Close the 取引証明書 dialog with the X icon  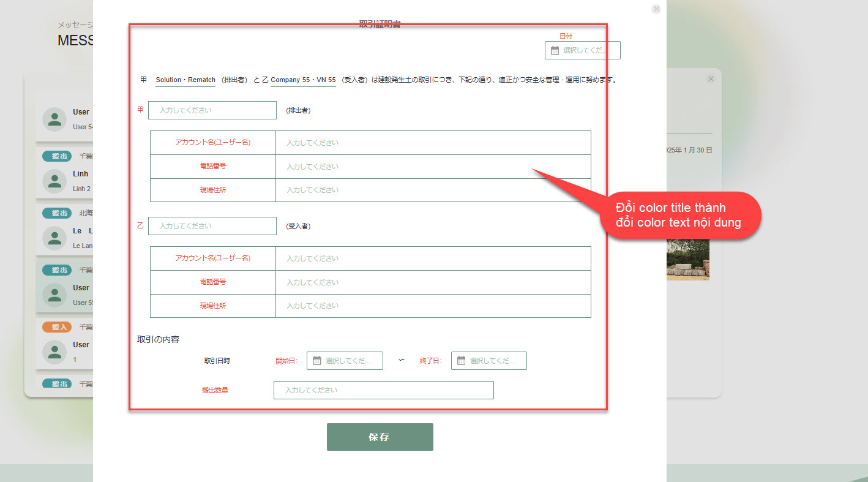pyautogui.click(x=656, y=9)
